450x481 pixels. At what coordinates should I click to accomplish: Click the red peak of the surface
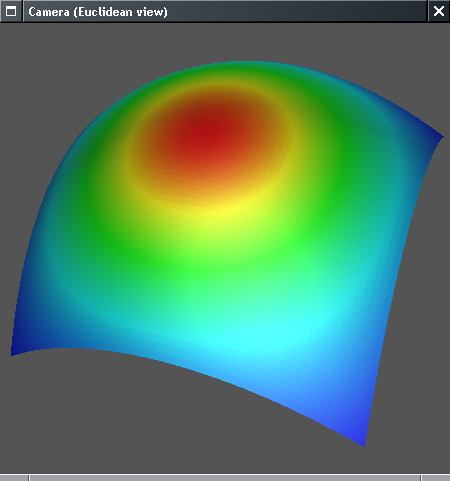[x=207, y=133]
